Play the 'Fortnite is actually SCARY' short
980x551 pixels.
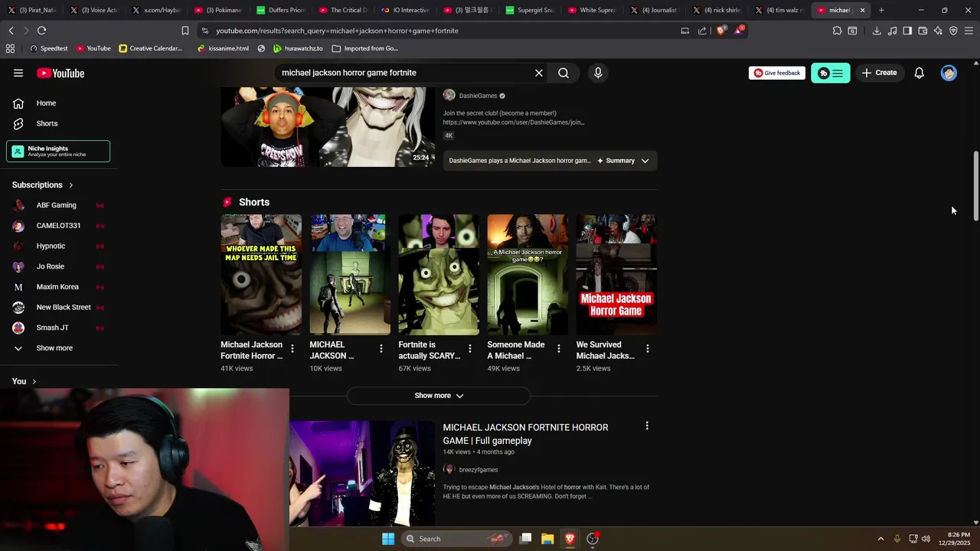(x=439, y=275)
